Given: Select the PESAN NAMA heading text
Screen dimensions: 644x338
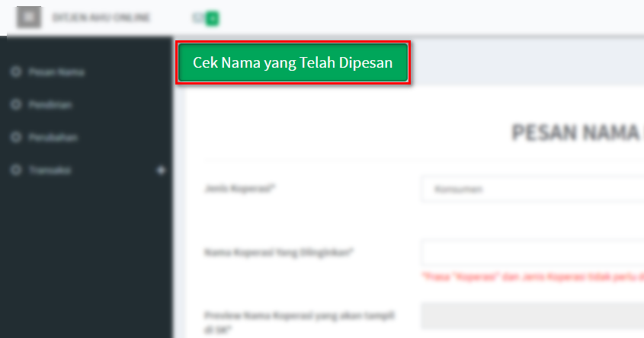Looking at the screenshot, I should click(577, 132).
